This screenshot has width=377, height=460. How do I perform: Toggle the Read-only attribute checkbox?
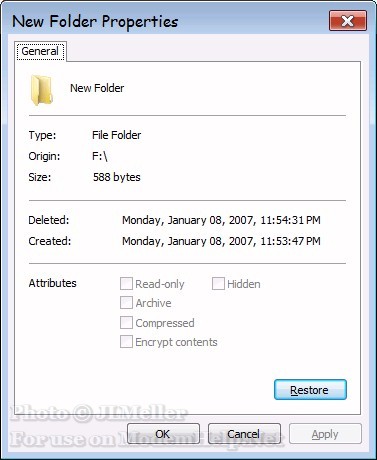point(126,284)
